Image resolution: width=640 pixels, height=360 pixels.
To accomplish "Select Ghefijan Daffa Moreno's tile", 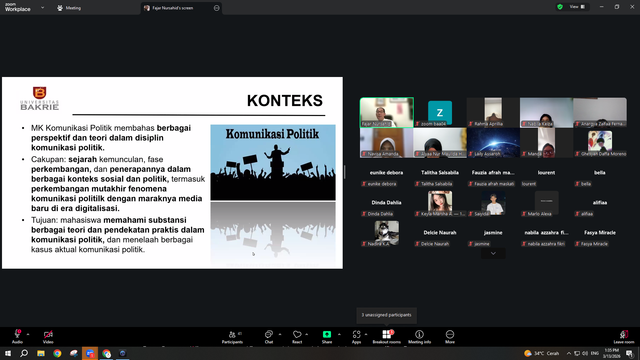I will point(600,142).
